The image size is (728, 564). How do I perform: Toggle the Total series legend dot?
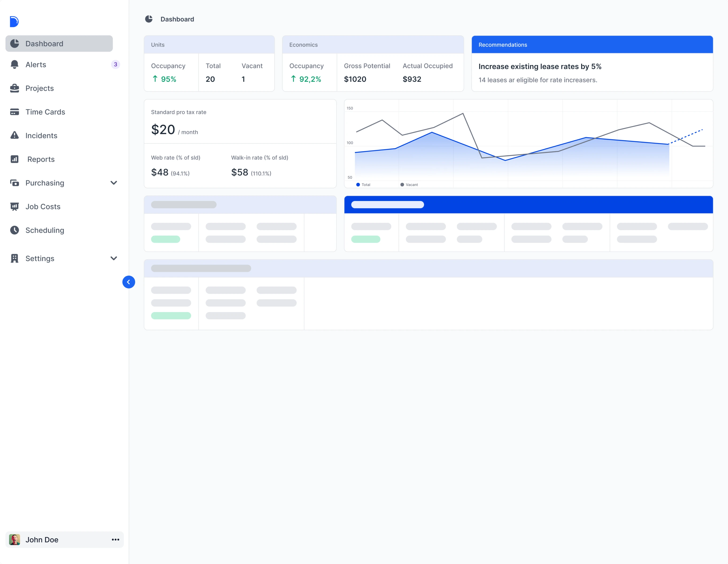point(358,185)
